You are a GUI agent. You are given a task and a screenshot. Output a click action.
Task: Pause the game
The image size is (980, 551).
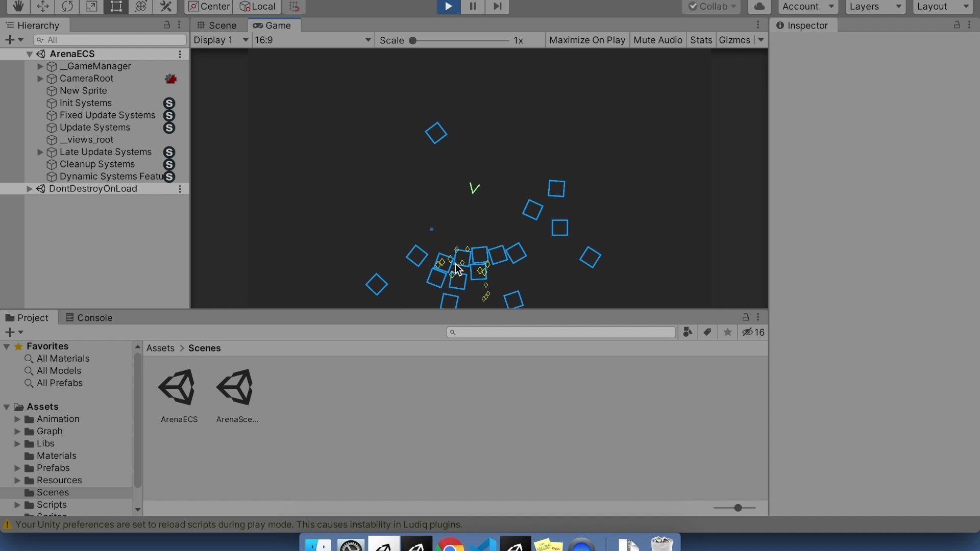pos(473,6)
